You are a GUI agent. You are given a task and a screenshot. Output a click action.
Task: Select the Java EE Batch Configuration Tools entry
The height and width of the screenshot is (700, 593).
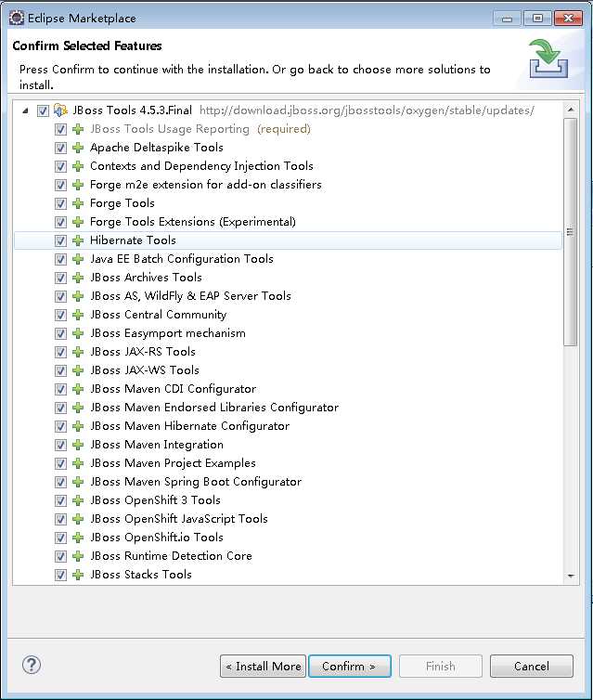[181, 259]
